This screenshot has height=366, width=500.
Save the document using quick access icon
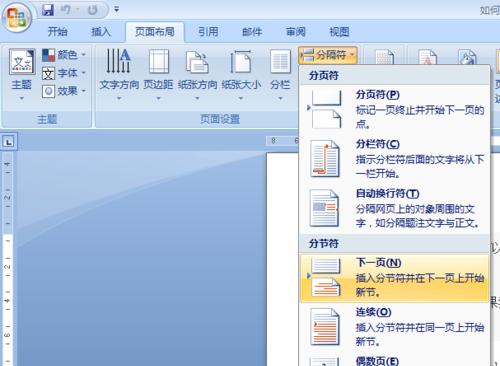[48, 10]
